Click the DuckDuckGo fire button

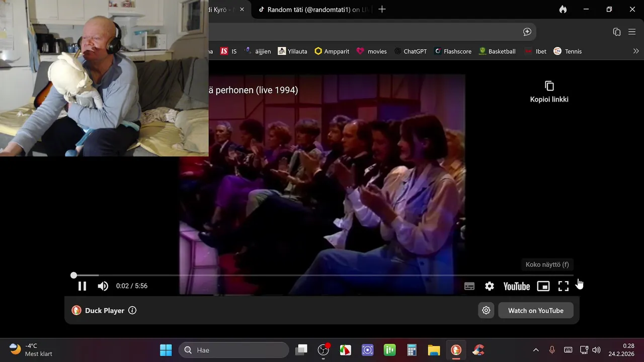tap(562, 10)
